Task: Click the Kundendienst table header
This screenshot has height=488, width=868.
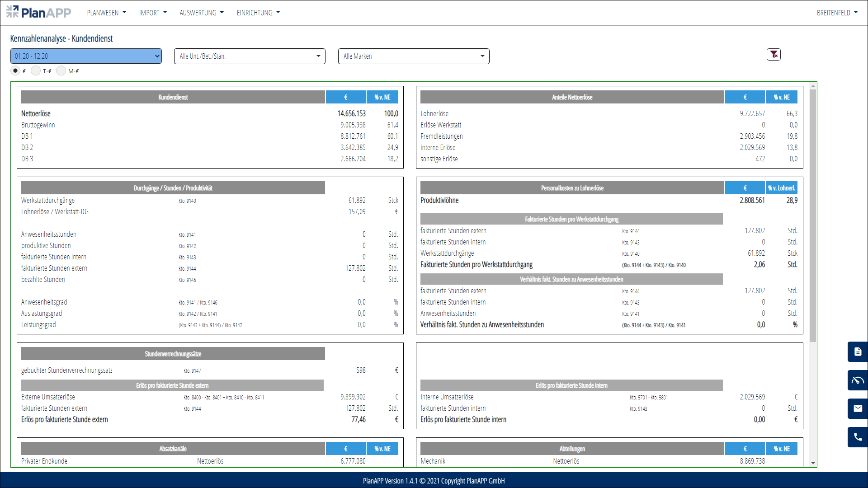Action: point(173,97)
